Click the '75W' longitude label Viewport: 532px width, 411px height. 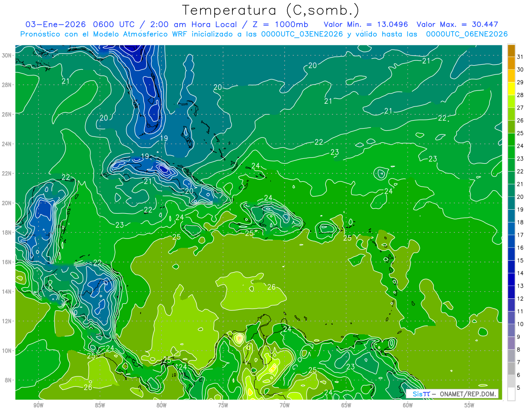tap(223, 405)
